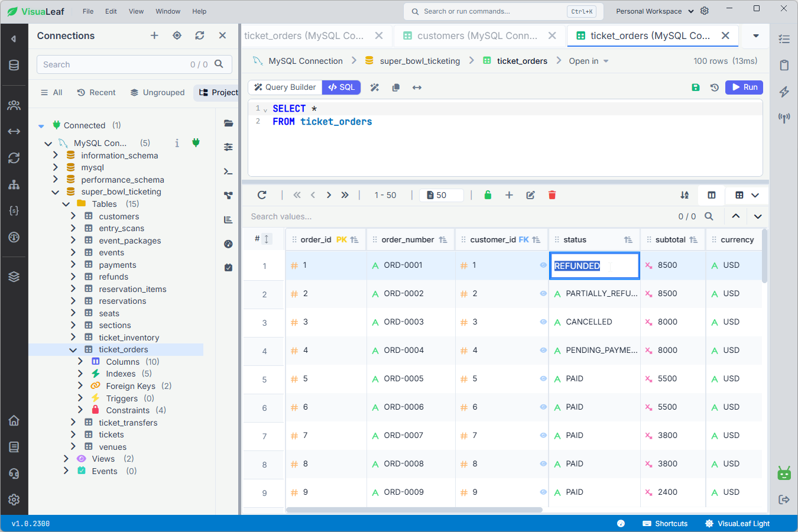Close the Connections panel
The image size is (798, 532).
click(x=222, y=35)
